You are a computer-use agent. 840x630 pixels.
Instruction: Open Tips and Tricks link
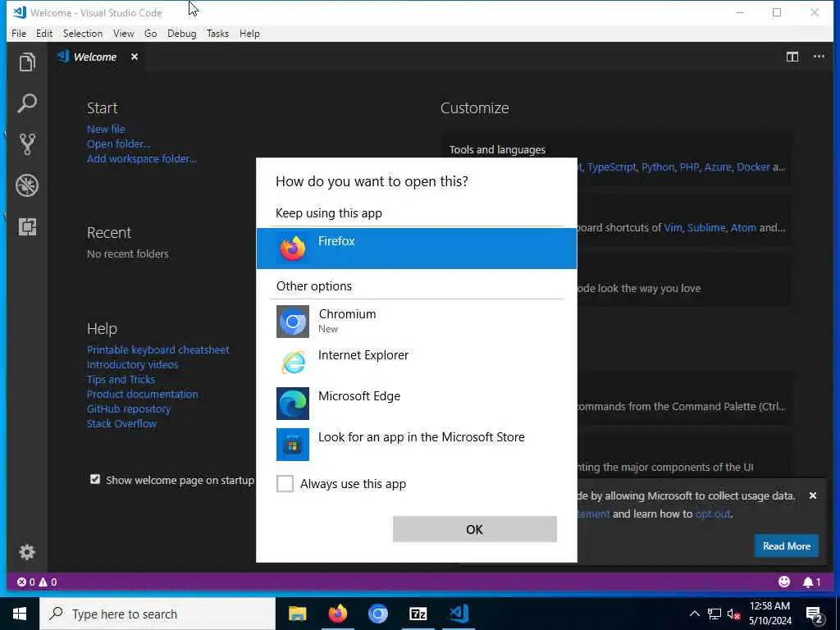tap(121, 379)
